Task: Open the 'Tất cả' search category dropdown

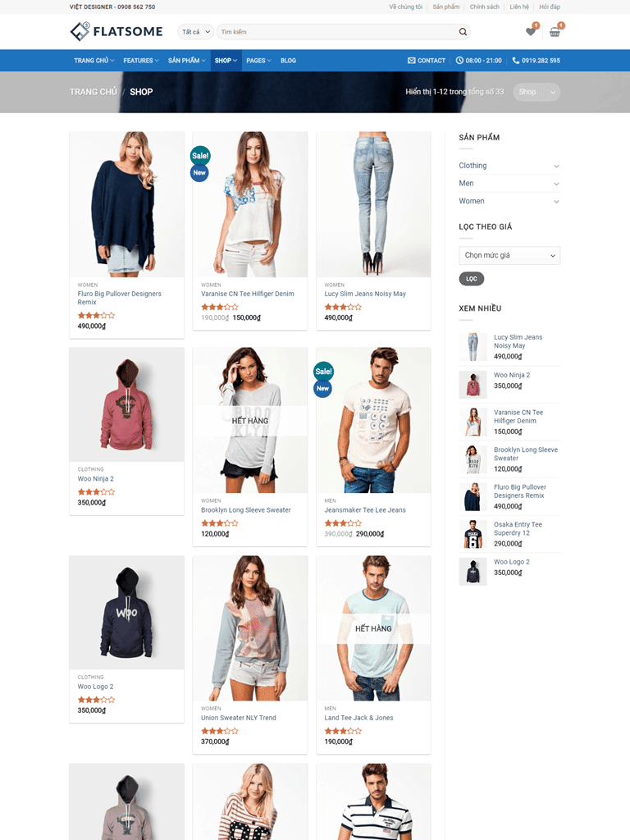Action: (196, 32)
